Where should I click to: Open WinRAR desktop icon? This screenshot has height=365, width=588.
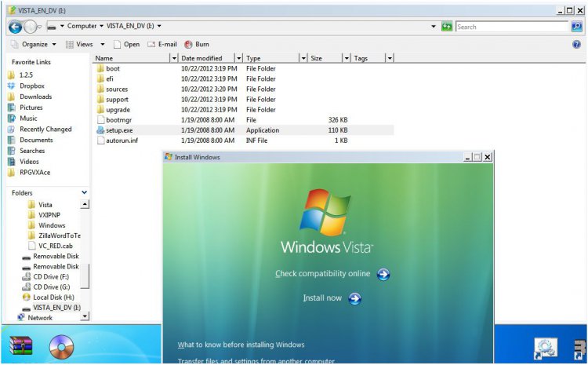pyautogui.click(x=20, y=345)
